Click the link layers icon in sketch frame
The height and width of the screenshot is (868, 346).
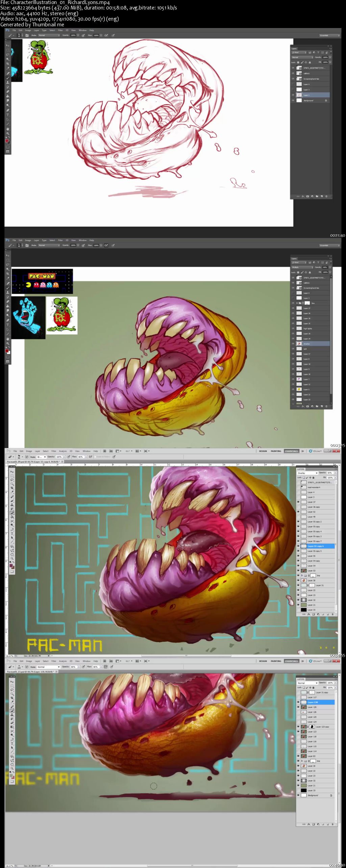(298, 196)
